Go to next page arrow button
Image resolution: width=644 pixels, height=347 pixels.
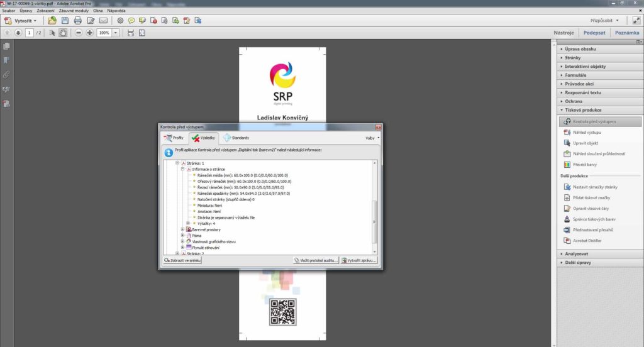click(18, 33)
